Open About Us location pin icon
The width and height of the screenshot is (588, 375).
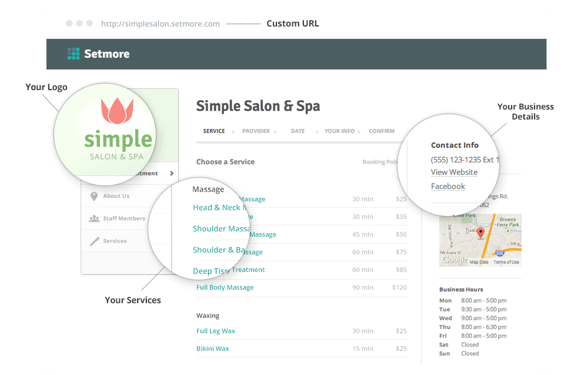pyautogui.click(x=94, y=196)
